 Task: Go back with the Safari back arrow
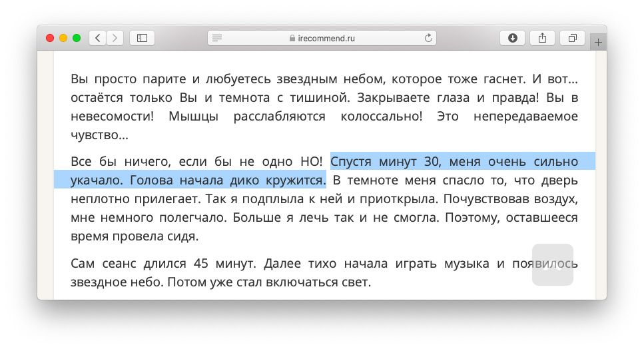click(x=98, y=38)
